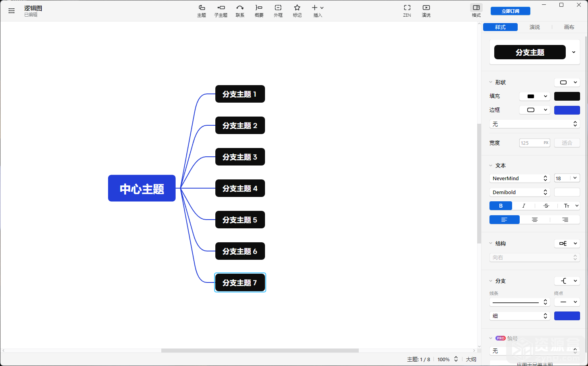Pick the blue branch line color
The image size is (588, 366).
[x=567, y=316]
